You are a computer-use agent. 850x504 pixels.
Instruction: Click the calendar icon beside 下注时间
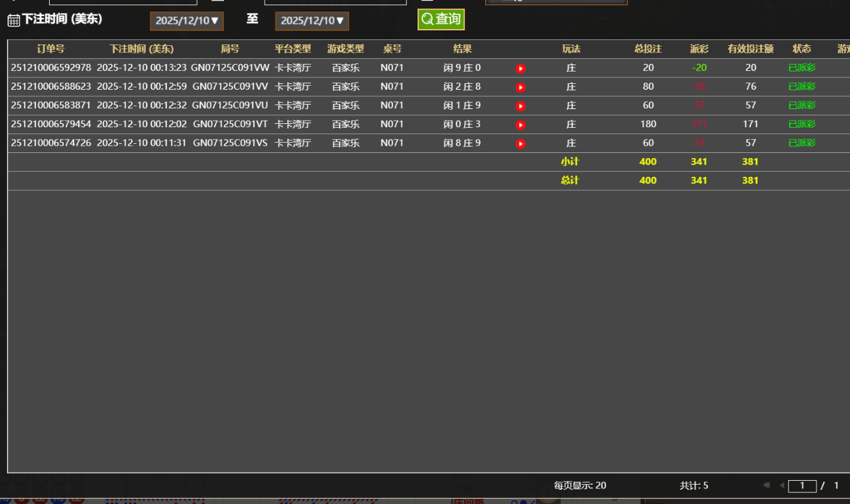click(x=14, y=21)
